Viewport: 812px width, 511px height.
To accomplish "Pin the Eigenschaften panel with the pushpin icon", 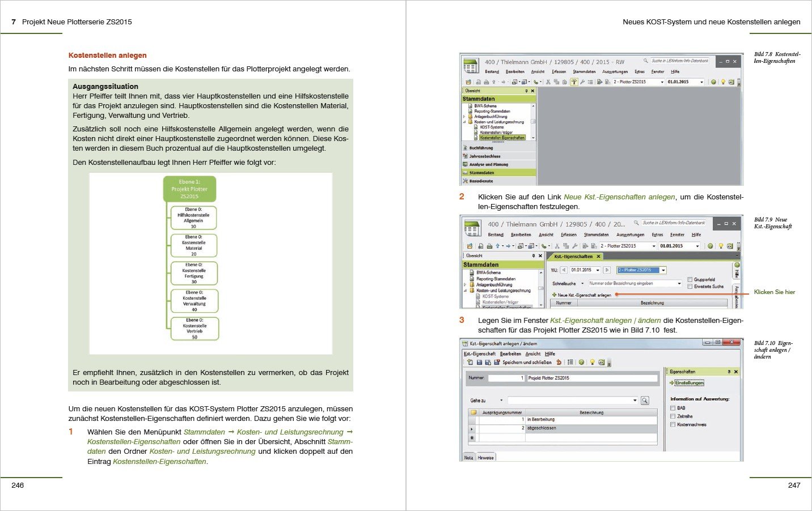I will (729, 372).
